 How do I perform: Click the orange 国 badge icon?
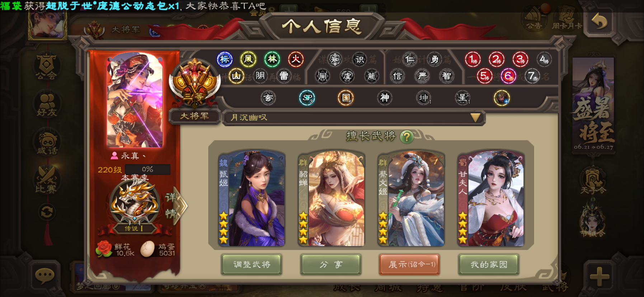click(x=346, y=98)
